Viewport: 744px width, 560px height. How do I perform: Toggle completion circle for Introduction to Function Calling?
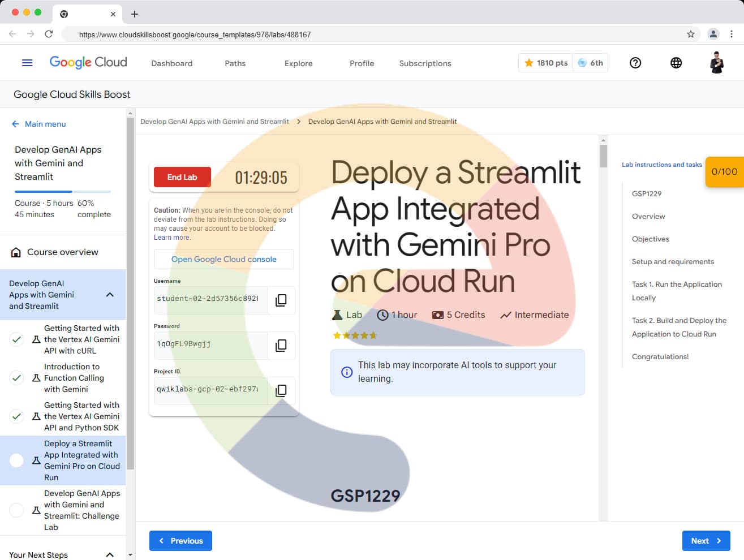click(16, 378)
